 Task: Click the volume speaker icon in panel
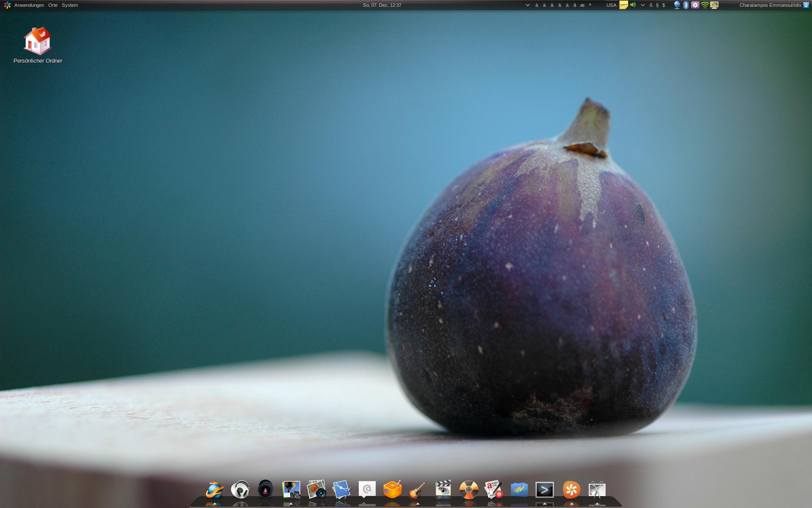[x=633, y=5]
